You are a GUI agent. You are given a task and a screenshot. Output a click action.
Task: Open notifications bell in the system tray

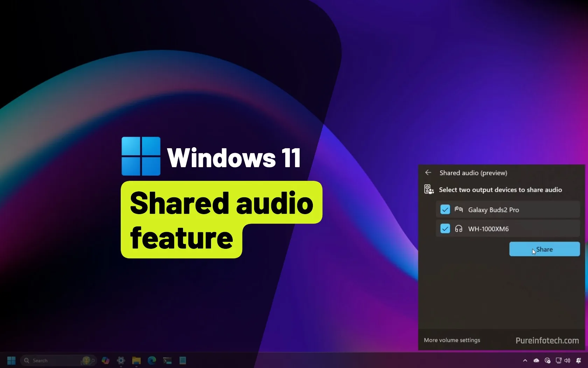[x=579, y=360]
